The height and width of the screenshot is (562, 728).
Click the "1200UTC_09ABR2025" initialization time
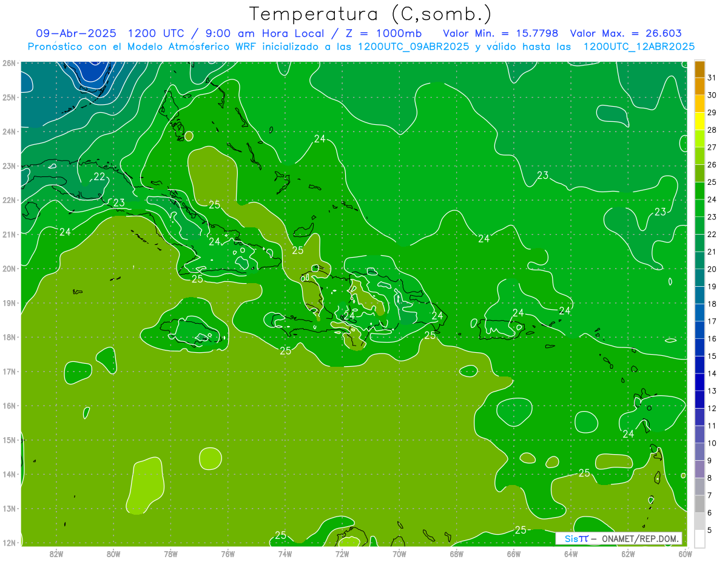(414, 46)
